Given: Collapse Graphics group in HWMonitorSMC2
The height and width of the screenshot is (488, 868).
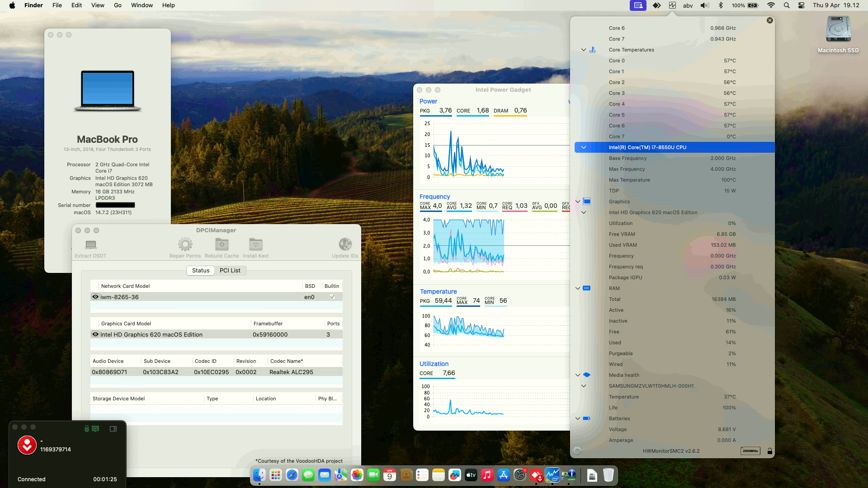Looking at the screenshot, I should pyautogui.click(x=578, y=202).
